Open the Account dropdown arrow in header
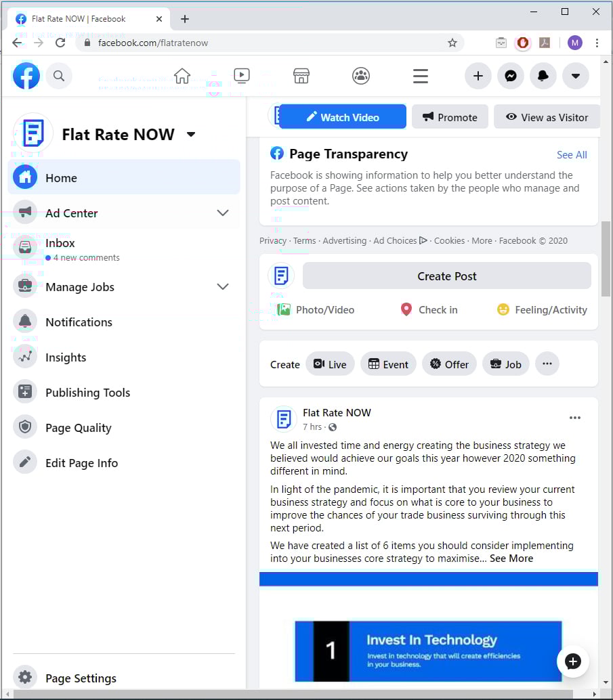The width and height of the screenshot is (613, 700). pos(576,76)
